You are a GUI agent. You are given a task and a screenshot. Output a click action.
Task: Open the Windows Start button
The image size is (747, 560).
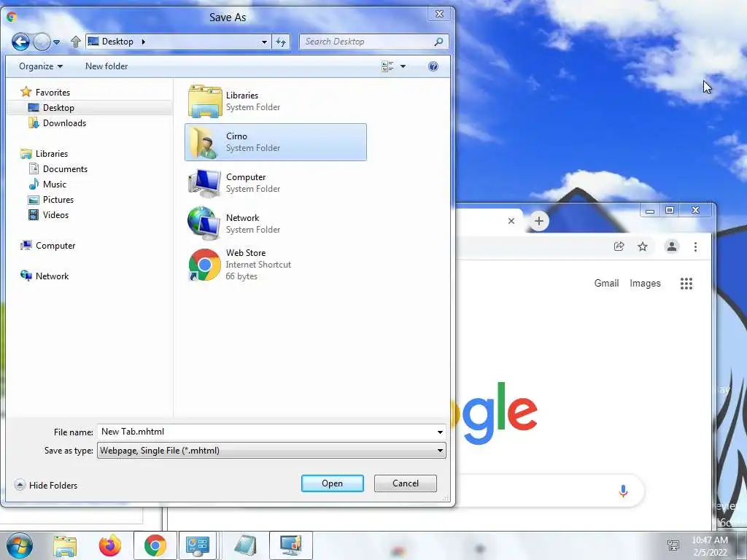[20, 545]
